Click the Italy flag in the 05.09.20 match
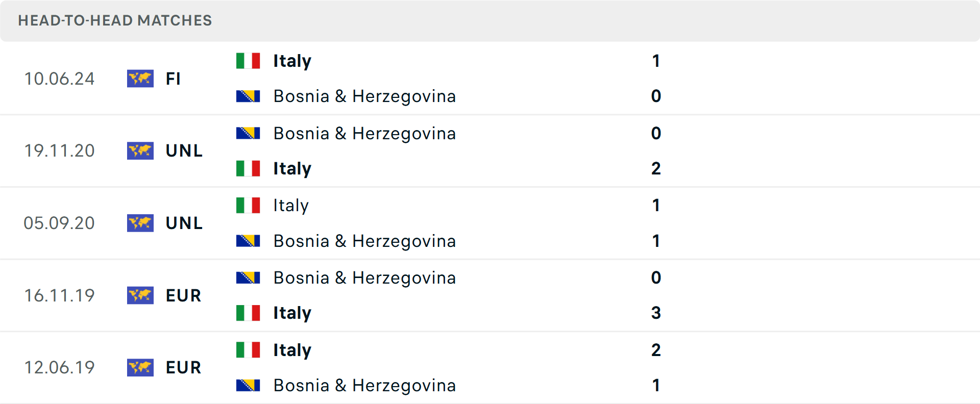The width and height of the screenshot is (980, 404). [248, 206]
